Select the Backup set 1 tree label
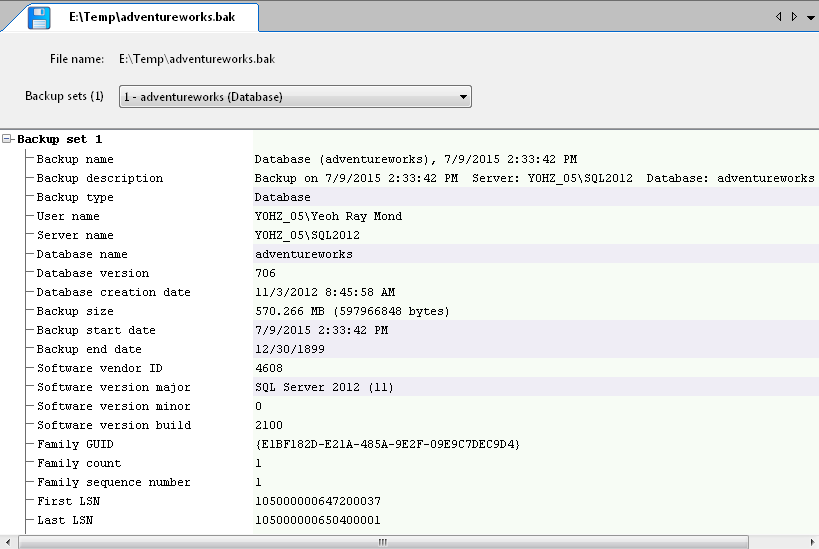Screen dimensions: 819x549 (60, 139)
